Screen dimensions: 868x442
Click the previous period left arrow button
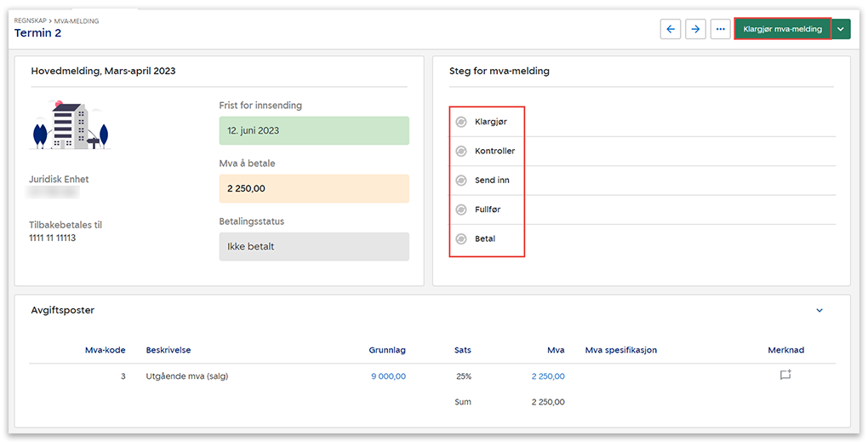(671, 29)
